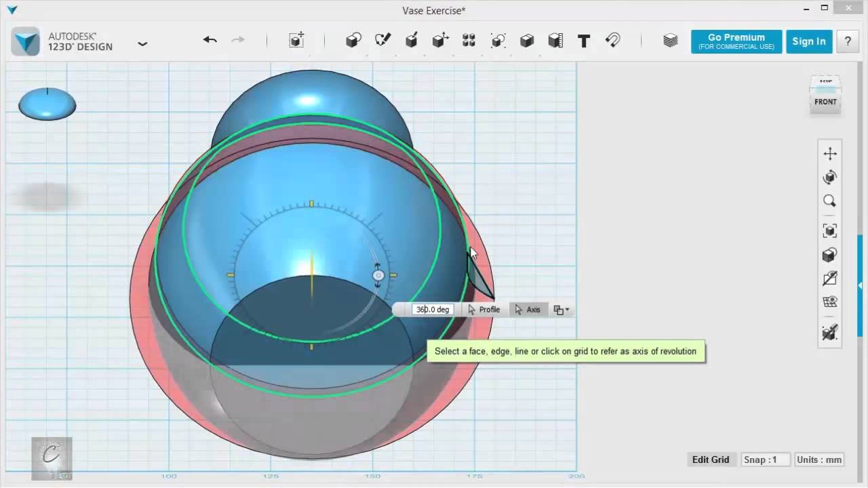
Task: Select the Zoom navigation tool
Action: pos(830,201)
